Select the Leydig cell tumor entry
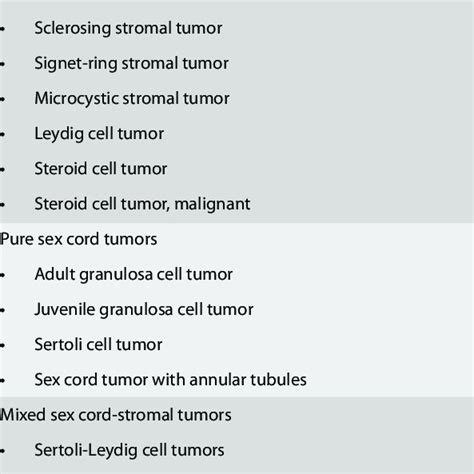 coord(99,134)
